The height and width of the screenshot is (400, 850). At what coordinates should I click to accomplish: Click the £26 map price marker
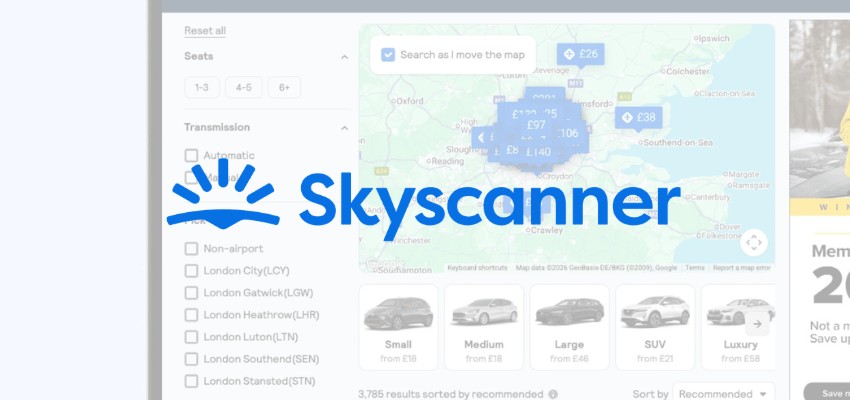(580, 54)
